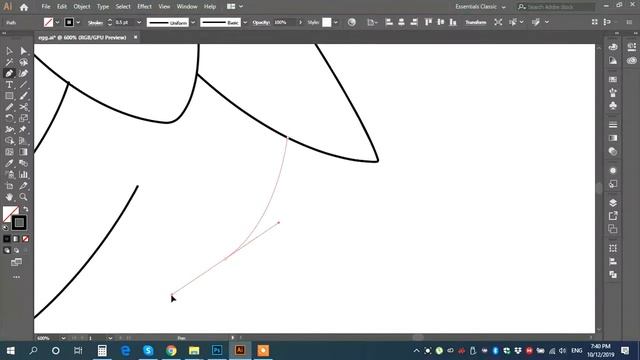640x360 pixels.
Task: Reset to default fill and stroke
Action: pyautogui.click(x=5, y=228)
